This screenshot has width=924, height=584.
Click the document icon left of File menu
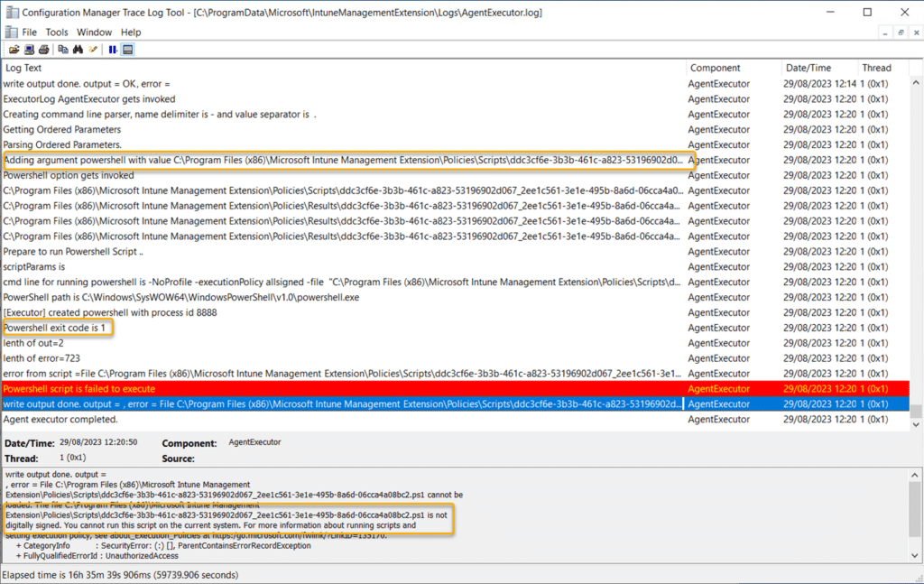pos(11,32)
